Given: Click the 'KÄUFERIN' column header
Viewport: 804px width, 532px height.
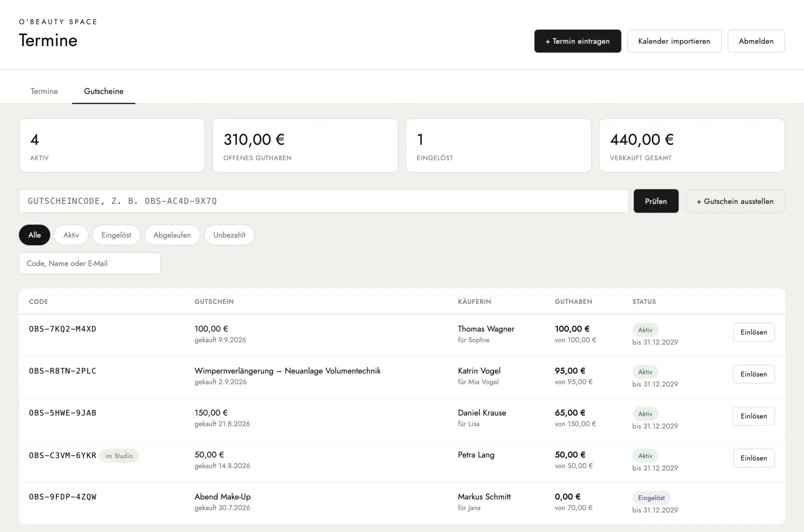Looking at the screenshot, I should click(x=474, y=301).
